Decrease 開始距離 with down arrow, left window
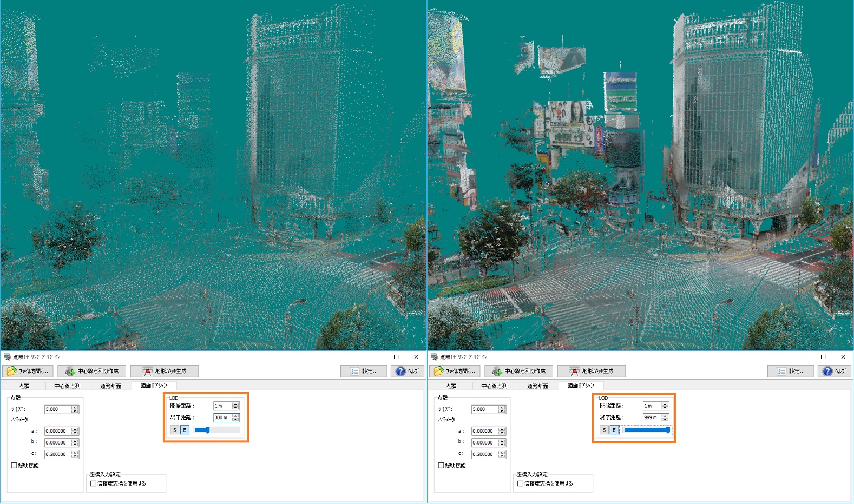Viewport: 854px width, 504px height. point(235,408)
